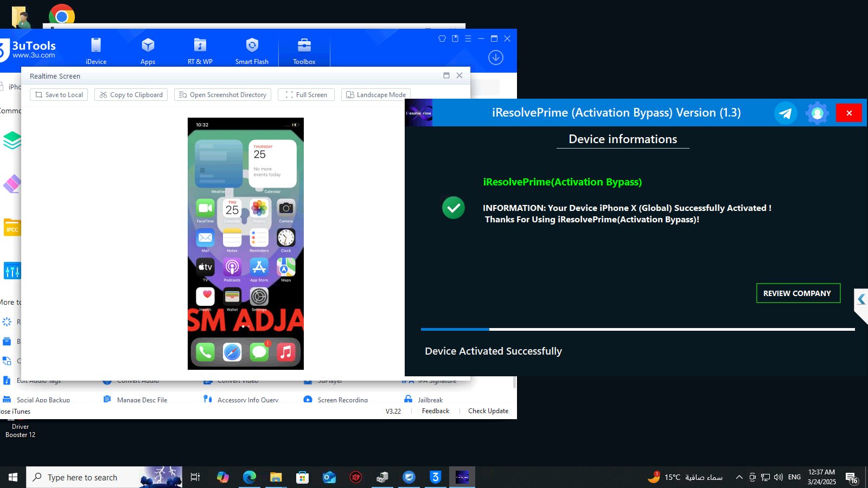The width and height of the screenshot is (868, 488).
Task: Open Manage Desc File tool
Action: coord(135,400)
